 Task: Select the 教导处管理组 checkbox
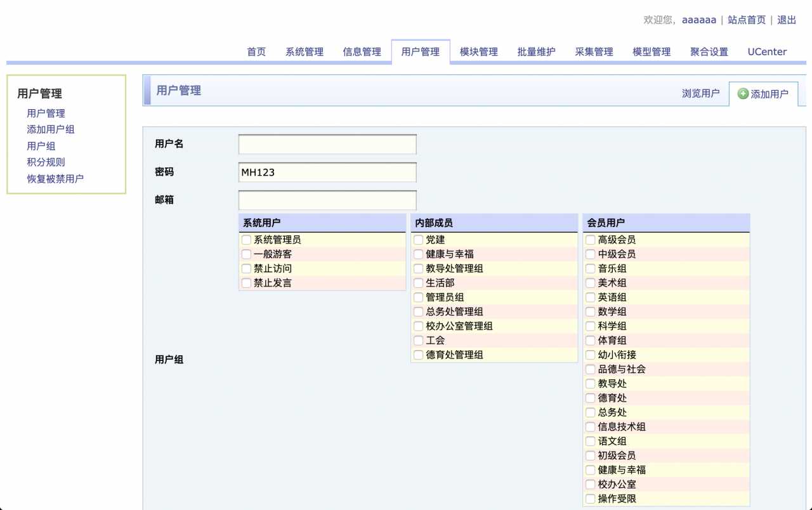tap(418, 268)
